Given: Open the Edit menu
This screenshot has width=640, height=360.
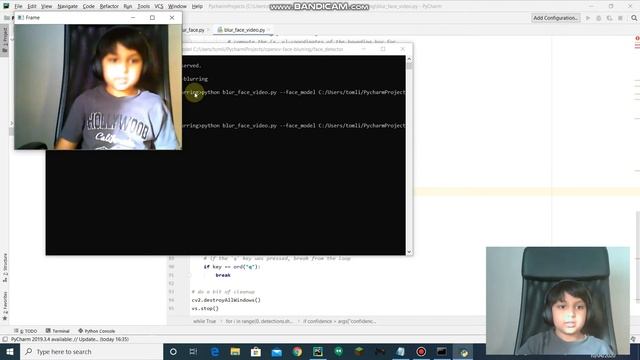Looking at the screenshot, I should pyautogui.click(x=32, y=6).
